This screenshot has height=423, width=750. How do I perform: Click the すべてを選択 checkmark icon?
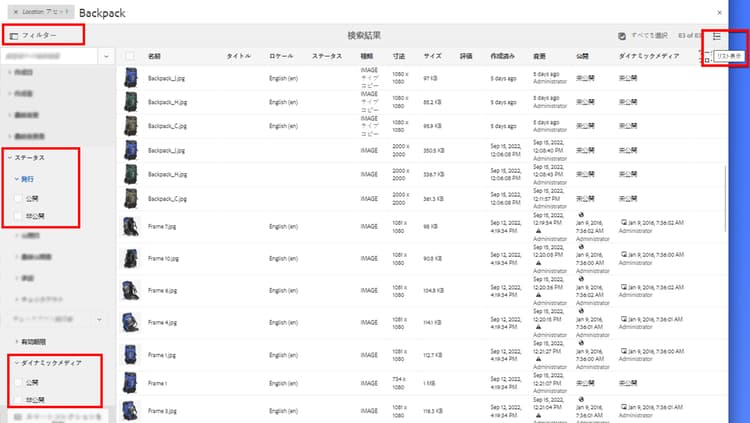(622, 36)
